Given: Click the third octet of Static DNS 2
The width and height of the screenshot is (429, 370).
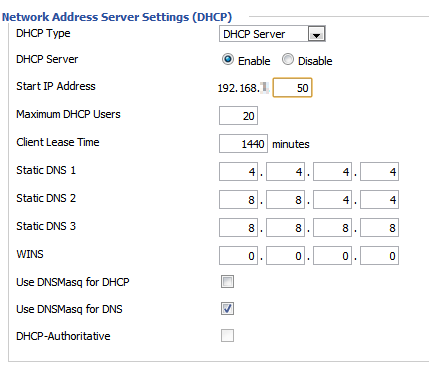Looking at the screenshot, I should [x=332, y=200].
